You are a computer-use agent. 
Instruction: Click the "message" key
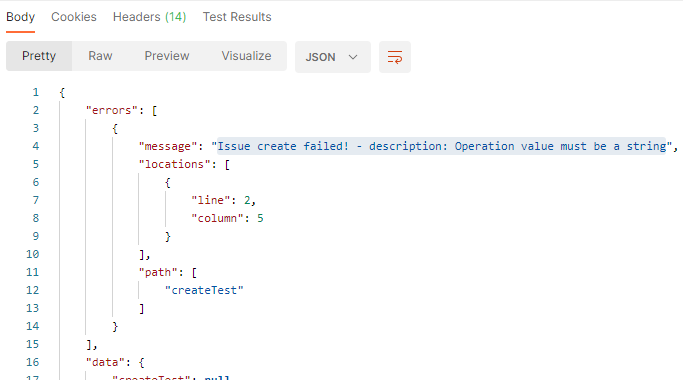pyautogui.click(x=168, y=146)
